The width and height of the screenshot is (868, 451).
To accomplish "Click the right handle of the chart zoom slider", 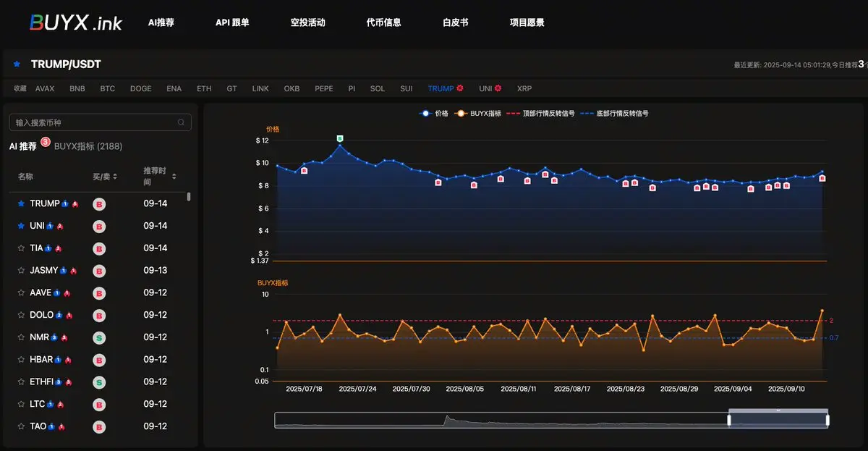I will 827,421.
